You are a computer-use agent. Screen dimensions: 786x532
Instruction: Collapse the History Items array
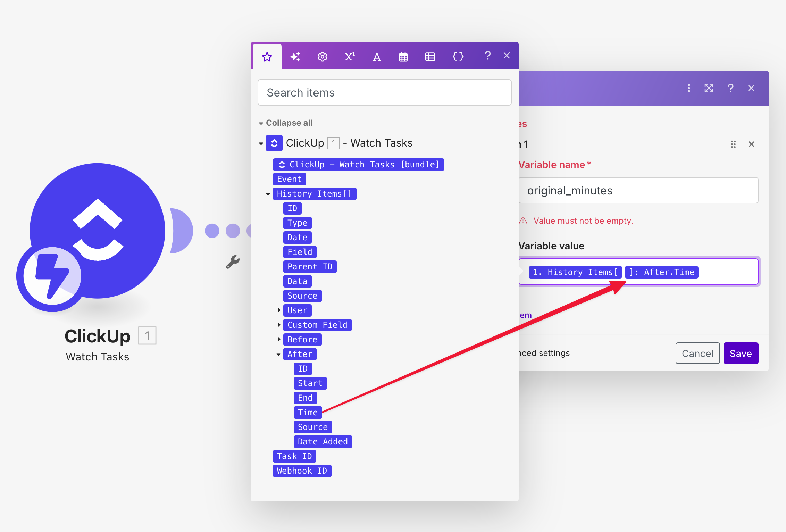(268, 194)
